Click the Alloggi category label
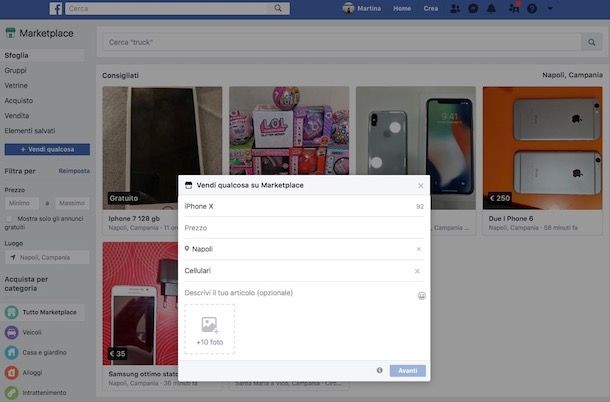Image resolution: width=610 pixels, height=402 pixels. click(32, 373)
